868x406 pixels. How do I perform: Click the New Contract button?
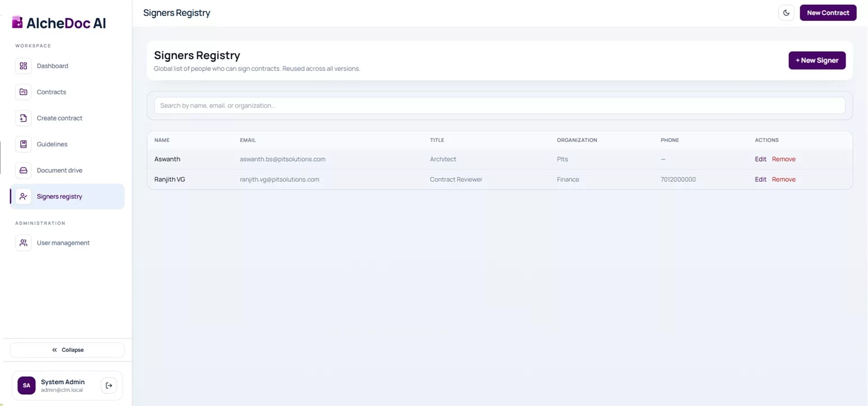[828, 12]
